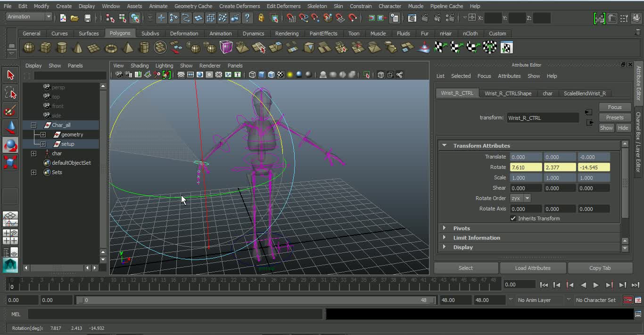Open the UV Texture Editor shelf icon
This screenshot has width=644, height=335.
(506, 48)
